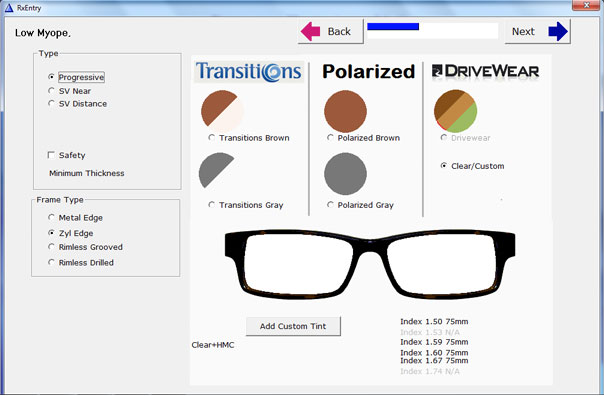Click the Transitions Brown half-tinted swatch
This screenshot has width=604, height=396.
pyautogui.click(x=222, y=111)
